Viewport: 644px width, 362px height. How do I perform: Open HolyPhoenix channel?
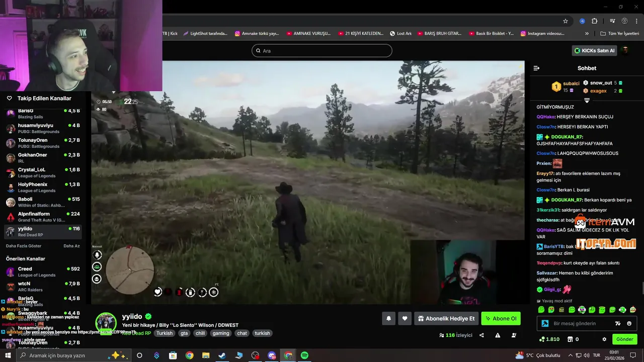point(43,187)
